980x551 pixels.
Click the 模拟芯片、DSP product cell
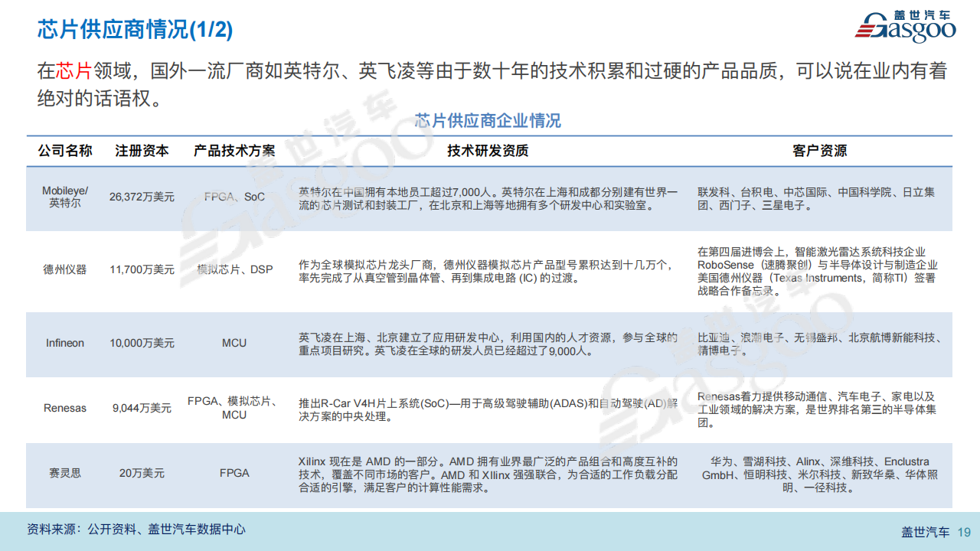[x=234, y=270]
